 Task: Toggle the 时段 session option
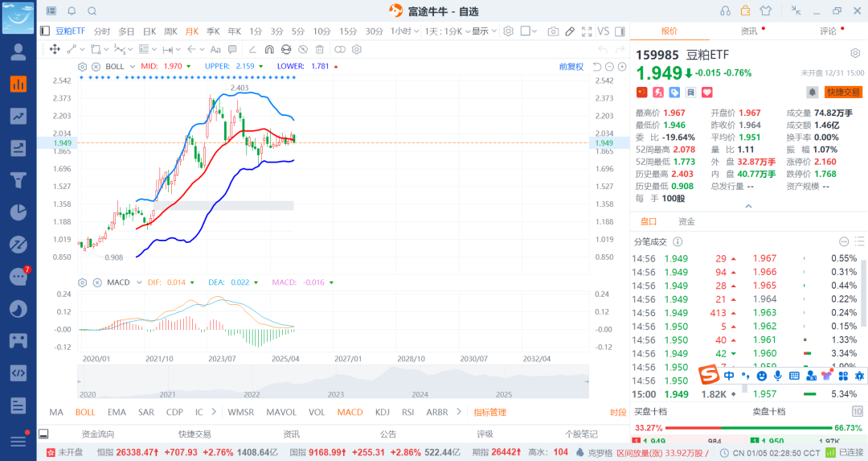click(x=618, y=412)
